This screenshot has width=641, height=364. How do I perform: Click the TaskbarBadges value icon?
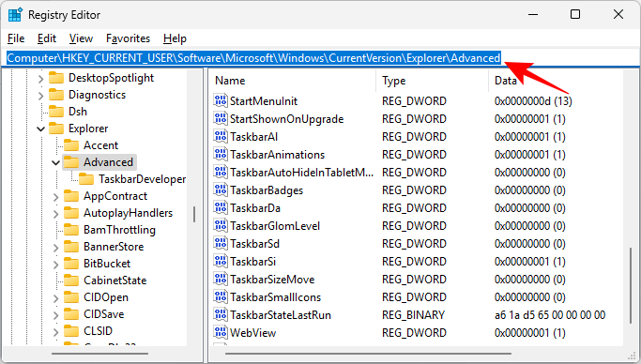coord(221,190)
